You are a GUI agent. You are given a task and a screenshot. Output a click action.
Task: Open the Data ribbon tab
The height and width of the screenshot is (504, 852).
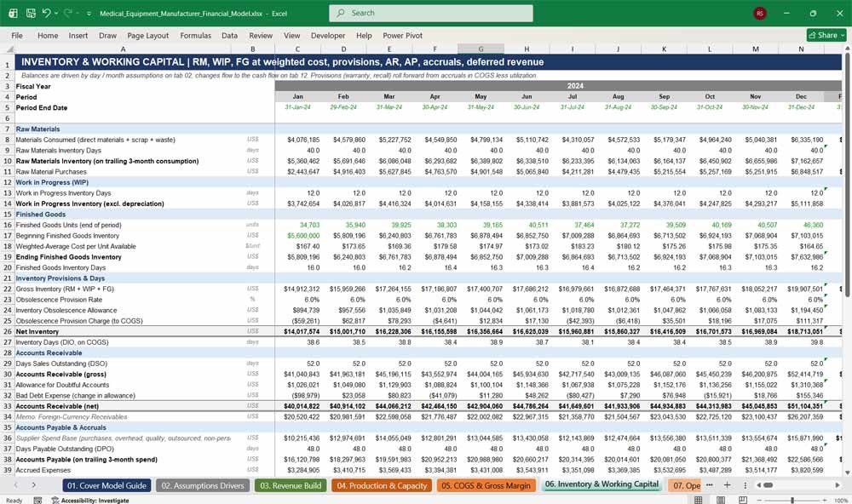coord(229,35)
